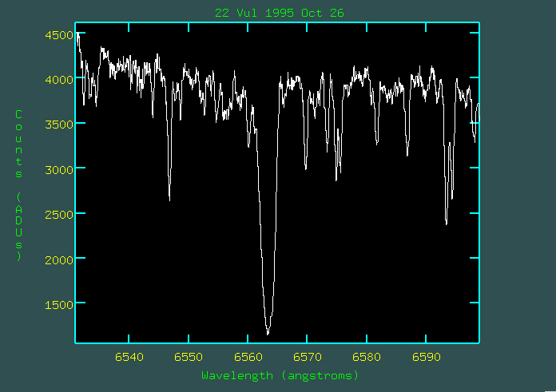Image resolution: width=556 pixels, height=392 pixels.
Task: Click the y-axis value 4500
Action: pos(59,35)
